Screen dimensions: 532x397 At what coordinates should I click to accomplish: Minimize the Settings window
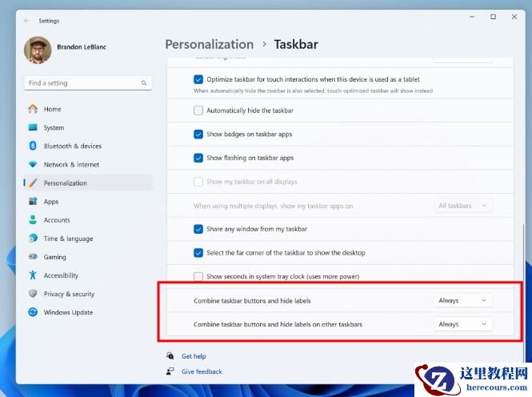coord(472,17)
